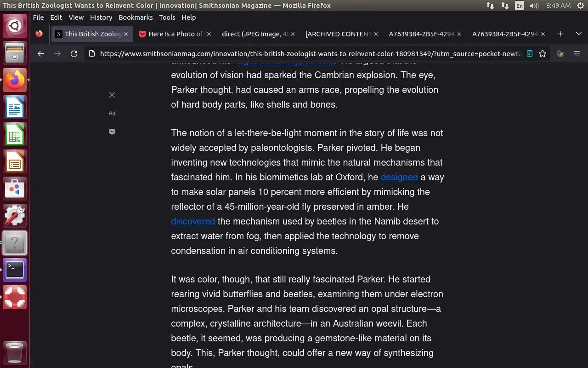Open the extension icon beside the bookmark star

point(560,53)
